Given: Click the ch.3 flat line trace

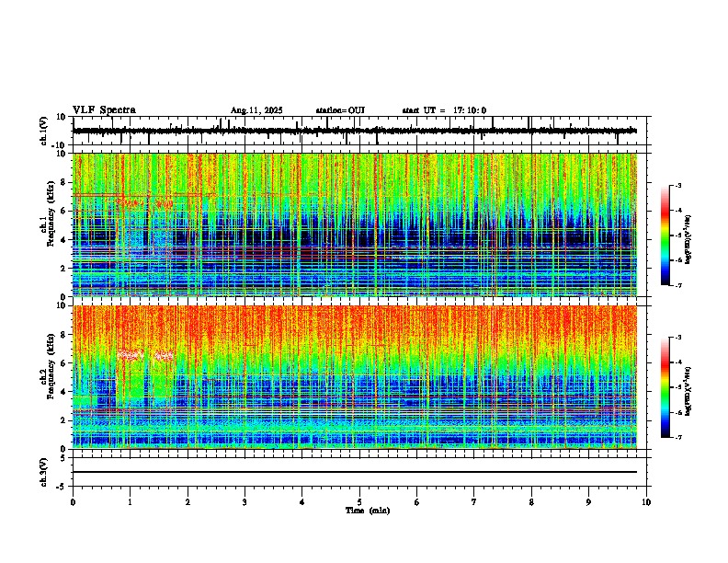Looking at the screenshot, I should 355,472.
